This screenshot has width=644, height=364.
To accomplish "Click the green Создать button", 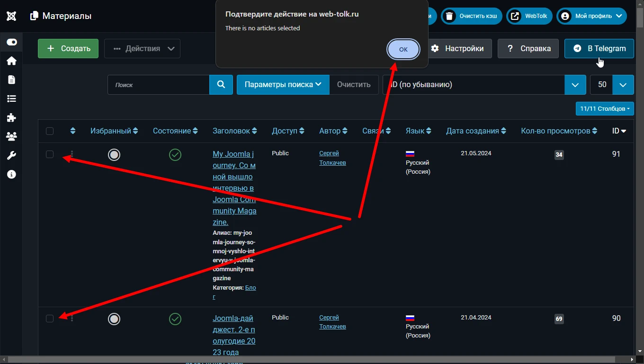I will 68,49.
